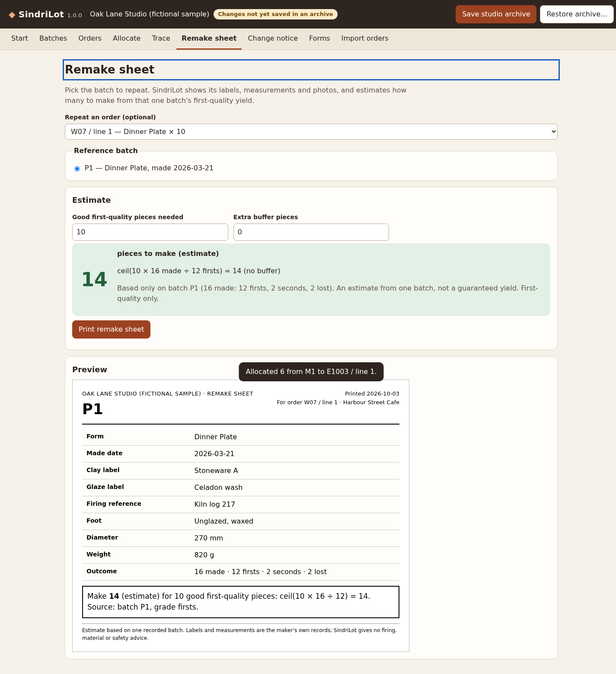Image resolution: width=616 pixels, height=674 pixels.
Task: Go to the Orders tab
Action: point(90,38)
